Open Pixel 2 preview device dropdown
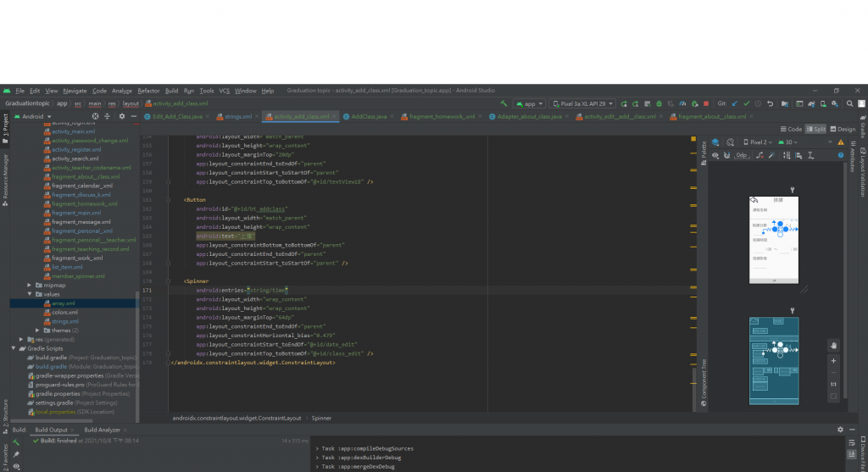This screenshot has height=472, width=868. click(758, 142)
